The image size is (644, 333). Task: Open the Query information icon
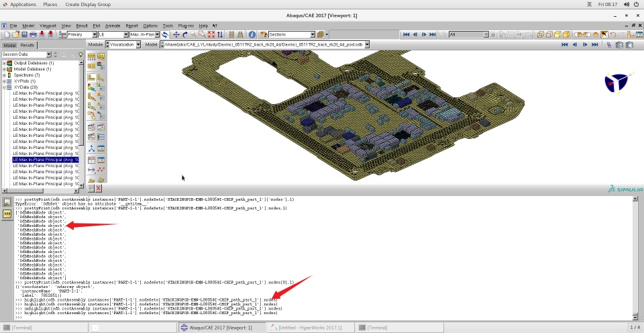[252, 34]
